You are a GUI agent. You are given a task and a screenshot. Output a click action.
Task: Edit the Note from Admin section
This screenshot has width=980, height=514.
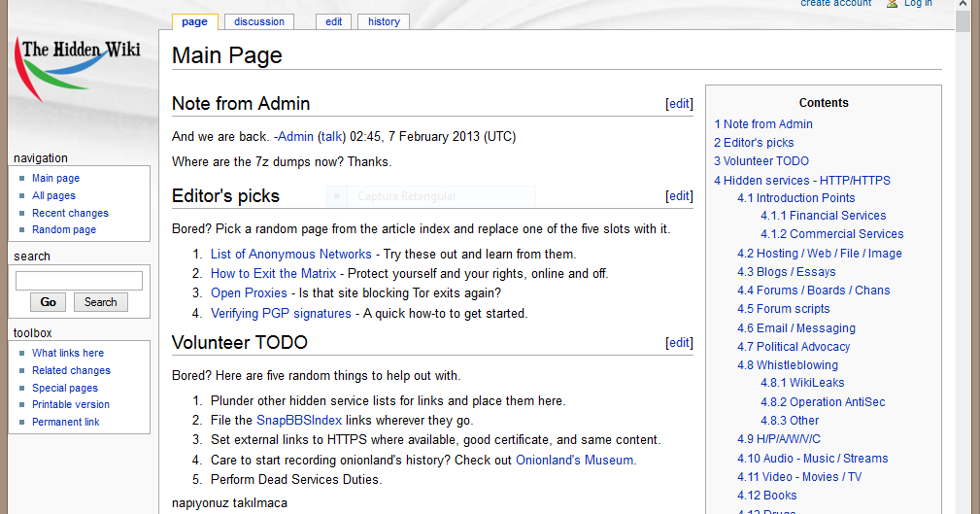point(679,104)
